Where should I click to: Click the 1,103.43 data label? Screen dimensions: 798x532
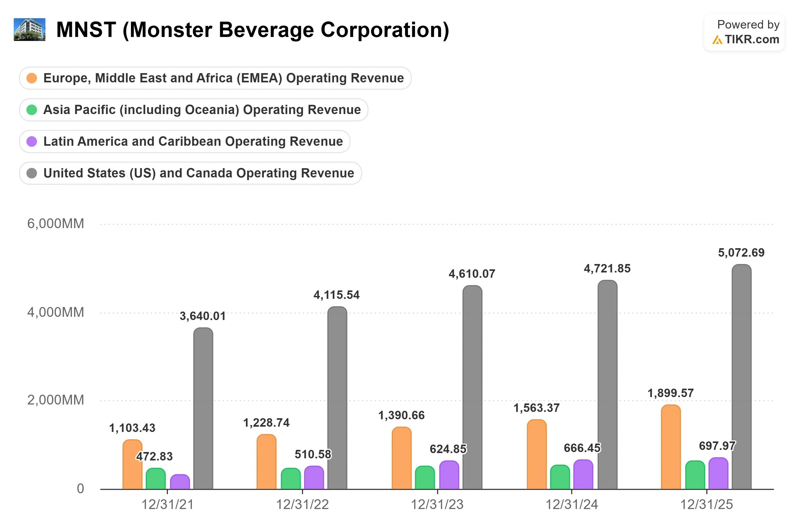[x=132, y=428]
